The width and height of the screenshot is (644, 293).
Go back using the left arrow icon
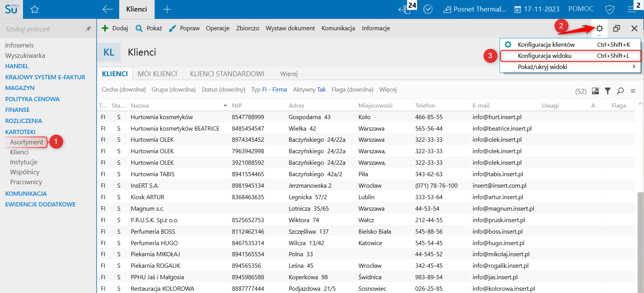[x=108, y=10]
